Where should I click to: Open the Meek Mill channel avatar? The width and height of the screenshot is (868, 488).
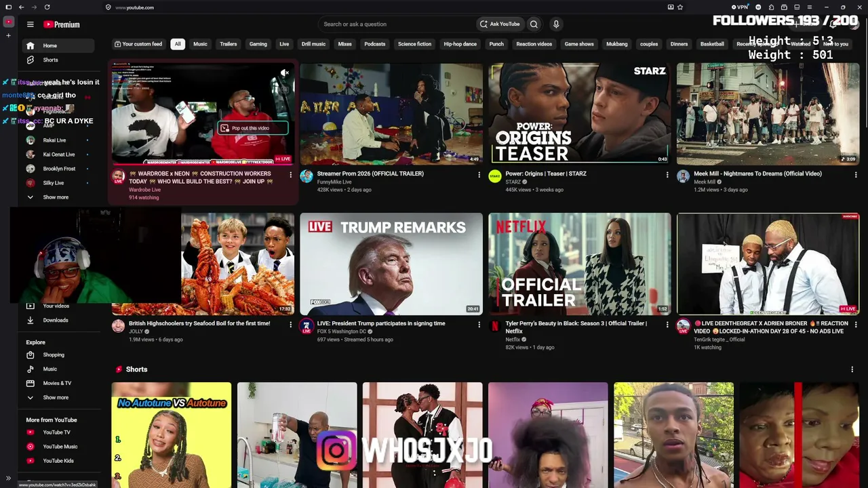tap(683, 177)
